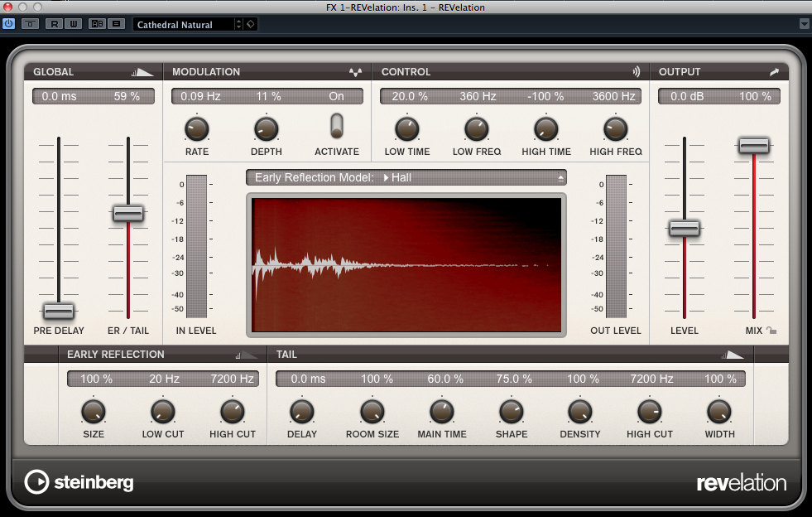Click the 0.09 Hz rate value field
812x517 pixels.
pos(200,96)
